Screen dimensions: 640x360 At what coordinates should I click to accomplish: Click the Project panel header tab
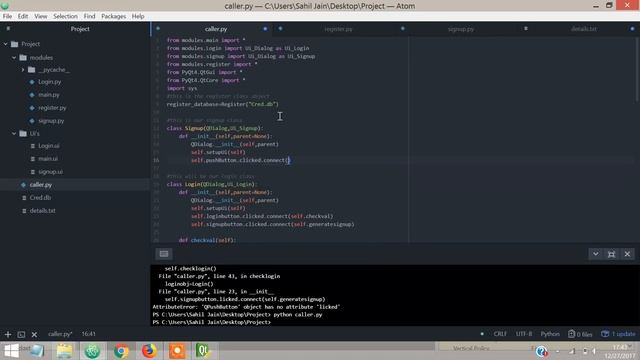pyautogui.click(x=80, y=29)
